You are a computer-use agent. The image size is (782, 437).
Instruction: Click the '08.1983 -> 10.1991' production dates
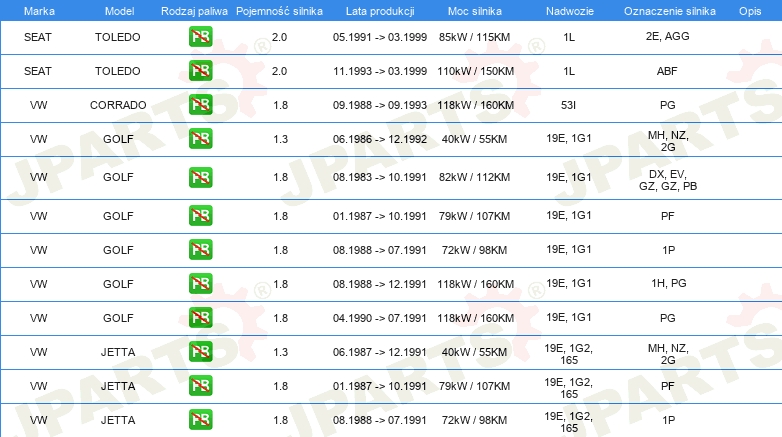point(380,177)
